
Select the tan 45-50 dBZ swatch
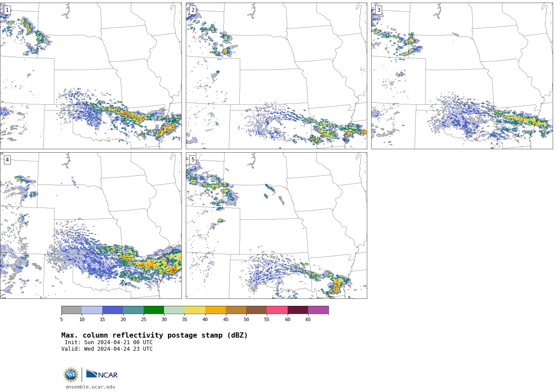[x=236, y=310]
